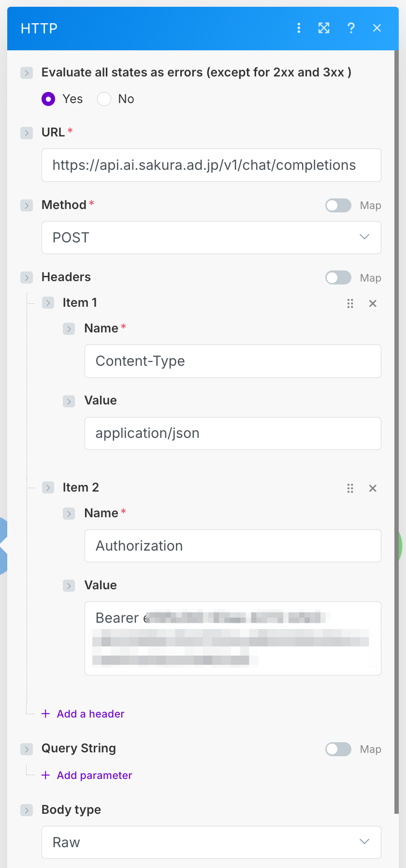The width and height of the screenshot is (406, 868).
Task: Remove header Item 2
Action: coord(373,488)
